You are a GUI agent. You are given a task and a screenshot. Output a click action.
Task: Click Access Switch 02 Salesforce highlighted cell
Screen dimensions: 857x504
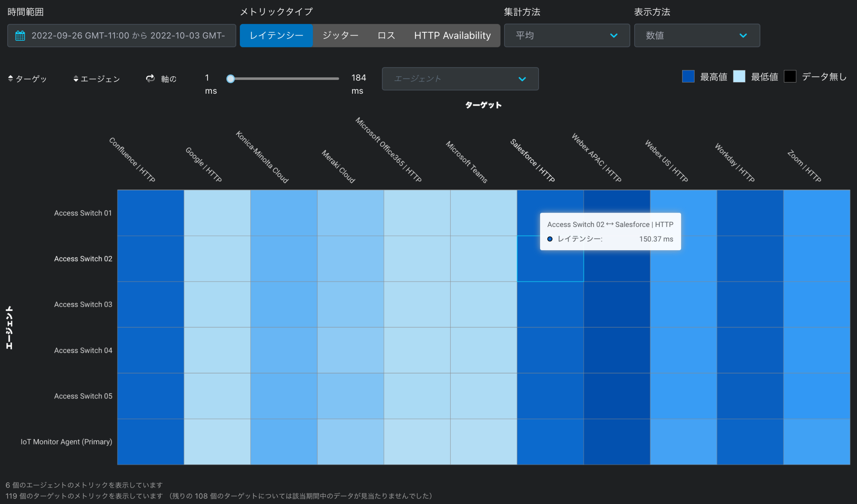(x=550, y=259)
